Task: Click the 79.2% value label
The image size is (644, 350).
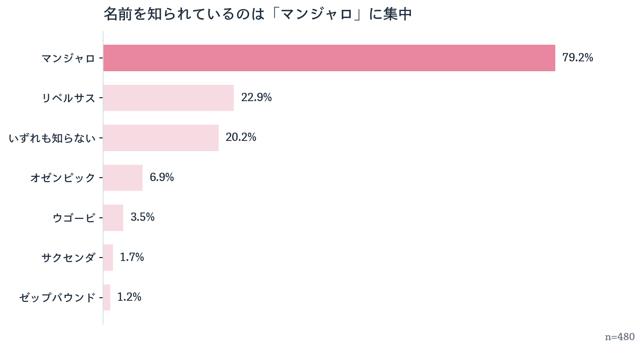Action: point(578,58)
